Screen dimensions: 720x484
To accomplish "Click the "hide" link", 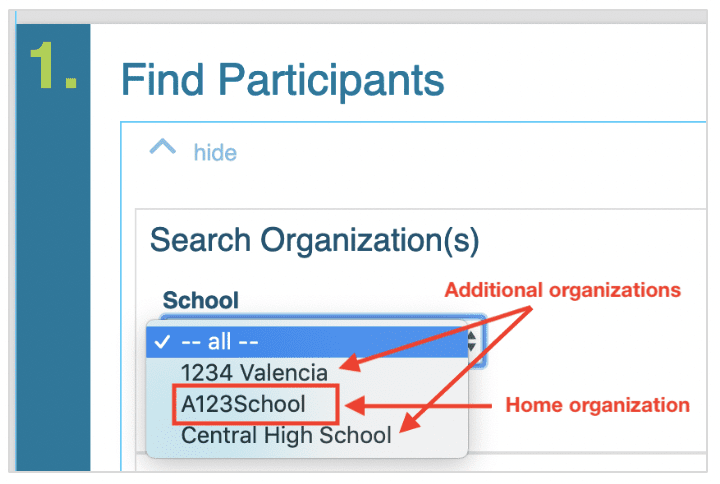I will [215, 153].
